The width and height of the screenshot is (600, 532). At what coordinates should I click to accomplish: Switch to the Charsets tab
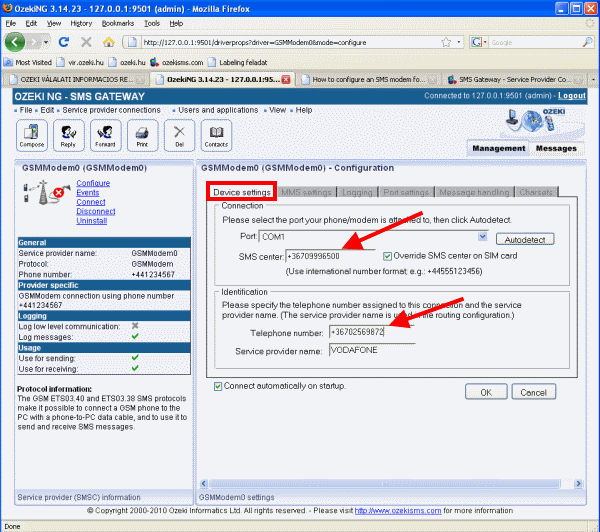point(536,192)
